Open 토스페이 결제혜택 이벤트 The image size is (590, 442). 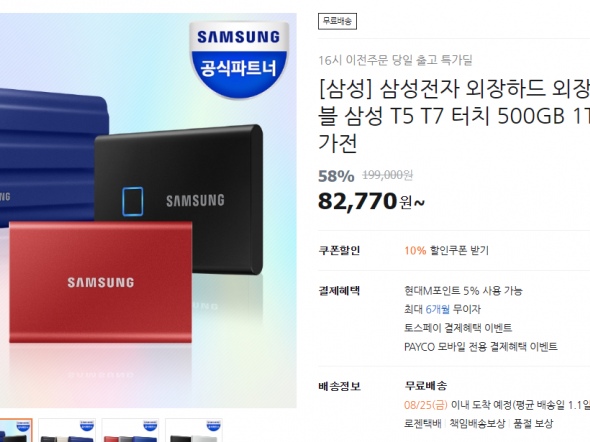(x=458, y=328)
